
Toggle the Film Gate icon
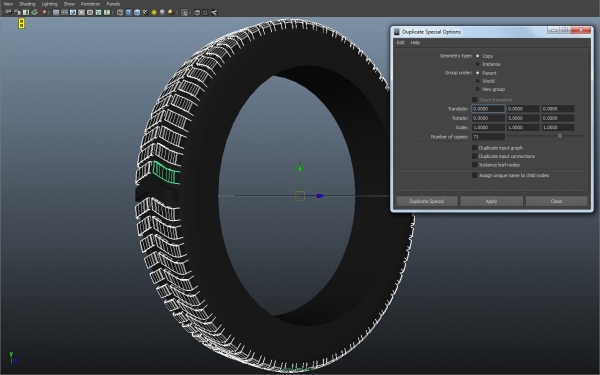tap(64, 12)
